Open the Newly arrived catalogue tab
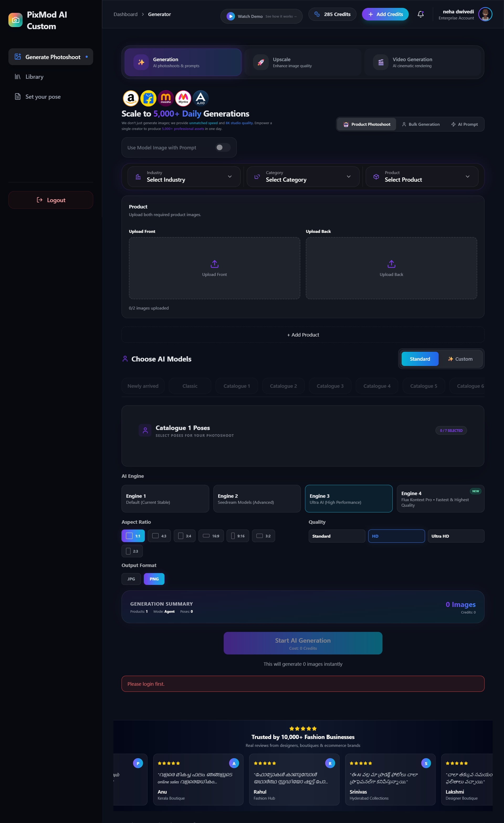504x823 pixels. (x=143, y=386)
